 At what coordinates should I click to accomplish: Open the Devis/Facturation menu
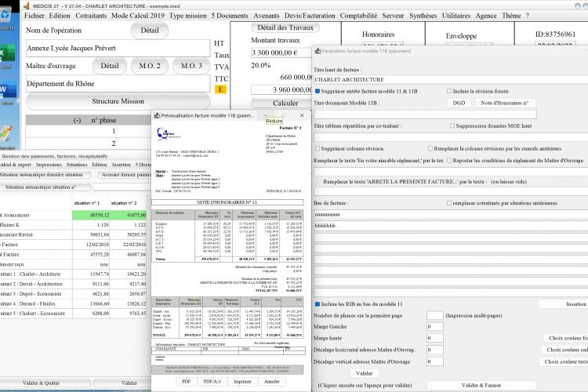pyautogui.click(x=310, y=16)
